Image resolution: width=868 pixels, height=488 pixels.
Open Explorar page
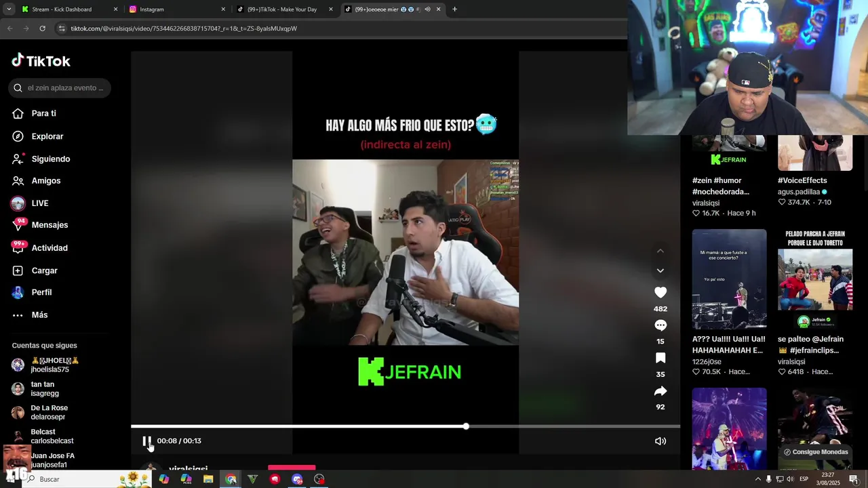[47, 136]
